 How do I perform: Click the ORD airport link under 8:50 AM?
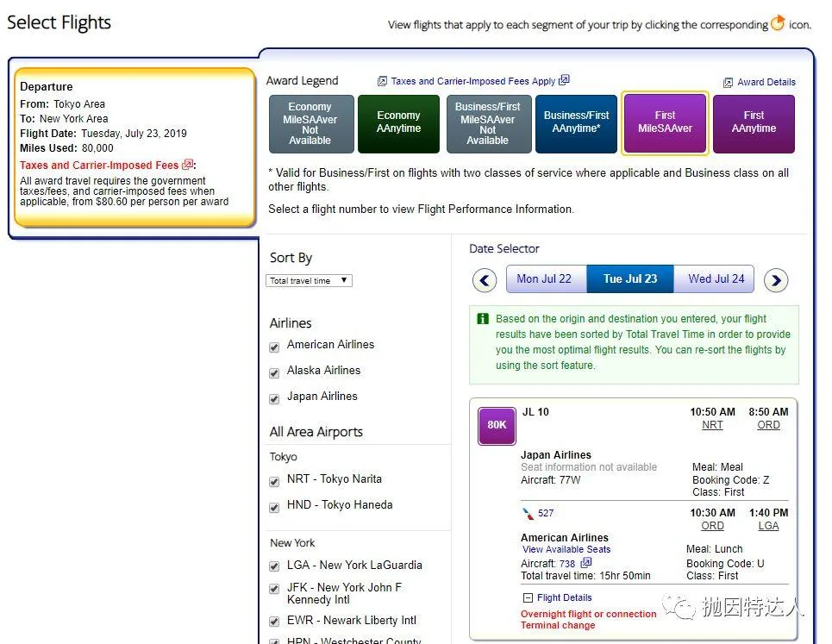[x=768, y=425]
